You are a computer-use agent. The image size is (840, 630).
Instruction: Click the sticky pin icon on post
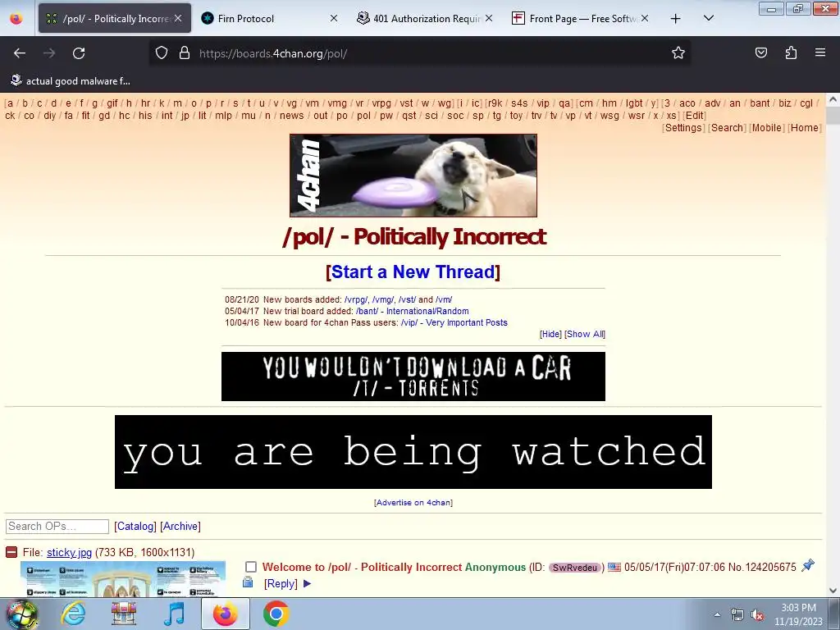pos(808,565)
